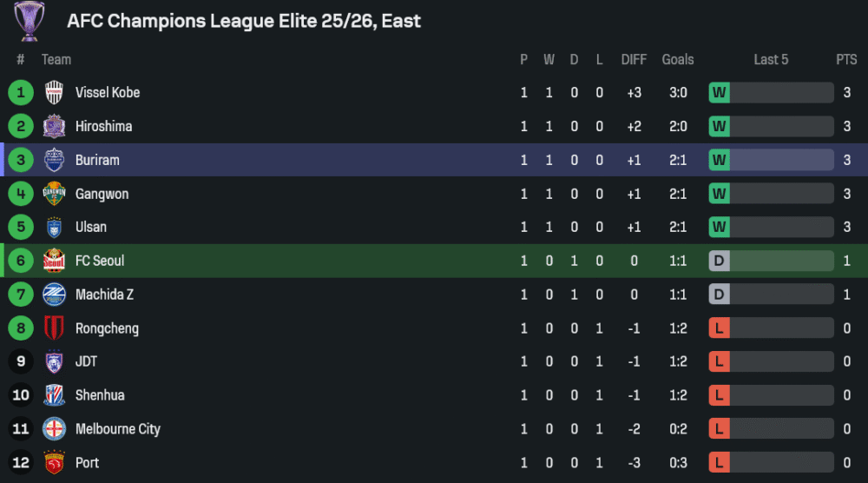Sort table by PTS column header
Image resolution: width=868 pixels, height=483 pixels.
click(846, 59)
